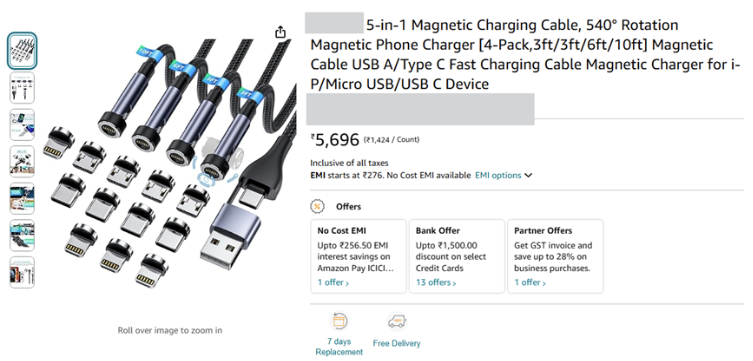The image size is (753, 361).
Task: Select the sixth product thumbnail
Action: point(22,235)
